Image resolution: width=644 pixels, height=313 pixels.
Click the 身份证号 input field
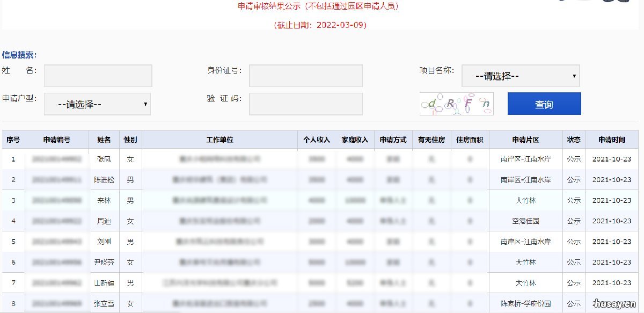[x=305, y=75]
